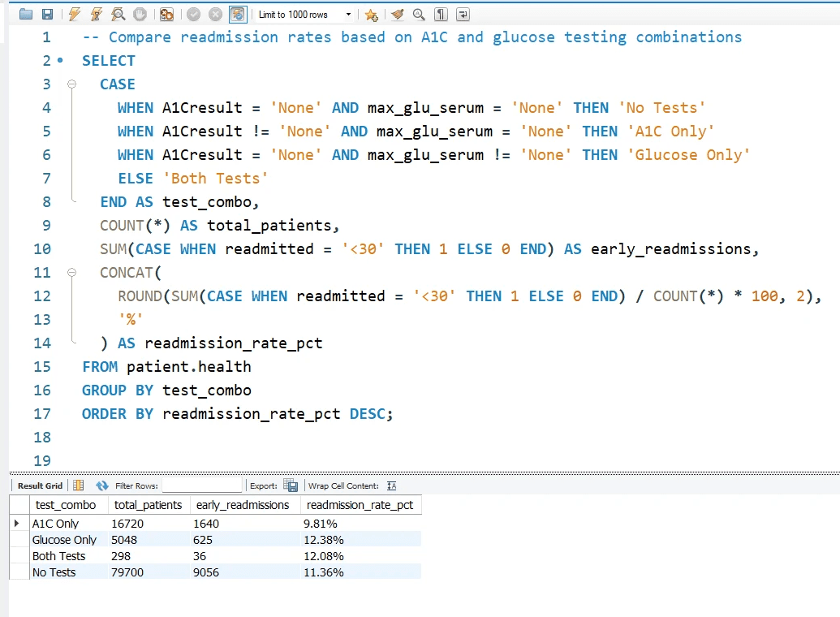Click 'patient.health' in the FROM clause
This screenshot has width=840, height=617.
pos(188,367)
